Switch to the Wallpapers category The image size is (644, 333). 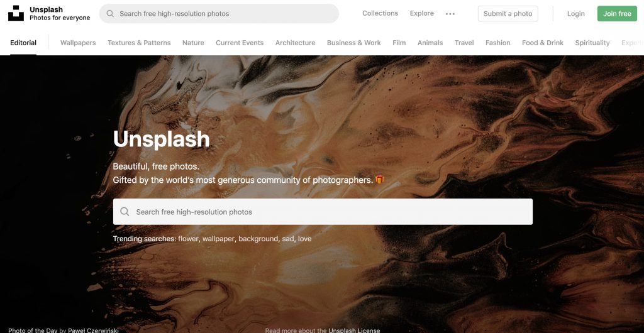click(x=78, y=43)
